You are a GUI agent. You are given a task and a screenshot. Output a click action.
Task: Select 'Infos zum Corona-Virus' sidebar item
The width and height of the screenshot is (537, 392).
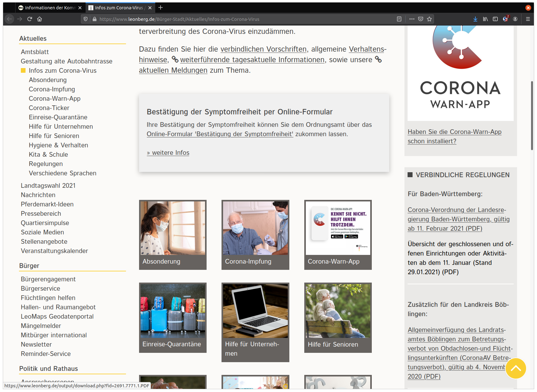(x=63, y=71)
